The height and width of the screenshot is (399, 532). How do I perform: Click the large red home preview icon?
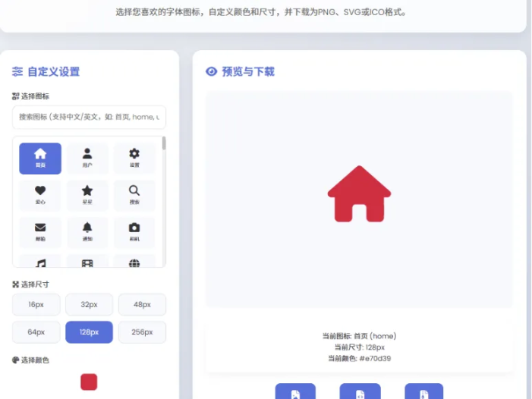pyautogui.click(x=359, y=194)
